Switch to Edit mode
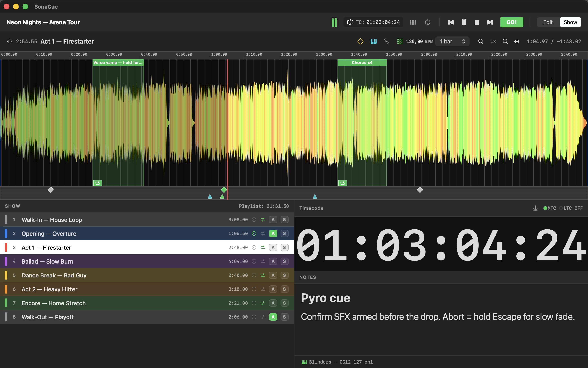This screenshot has width=588, height=368. point(548,22)
